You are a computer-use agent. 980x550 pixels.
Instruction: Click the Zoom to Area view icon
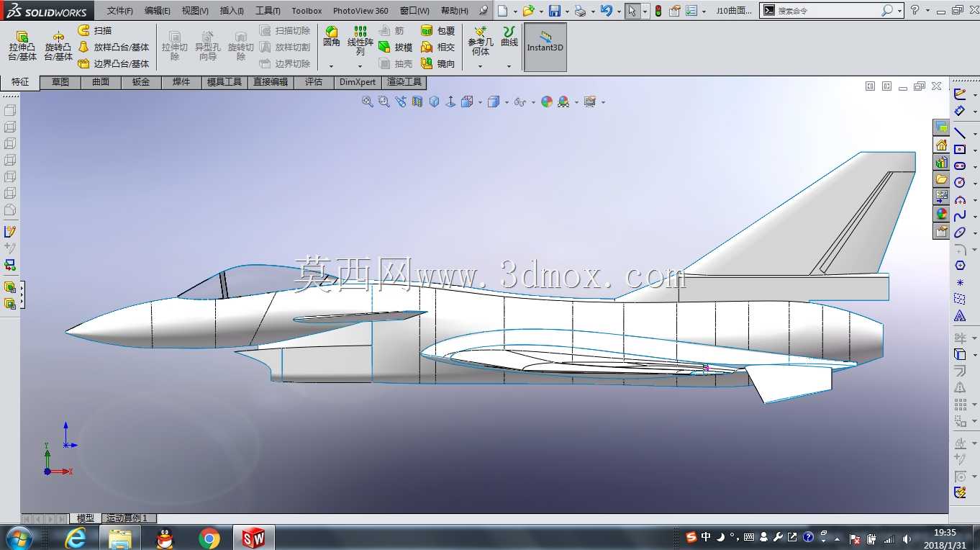(384, 102)
